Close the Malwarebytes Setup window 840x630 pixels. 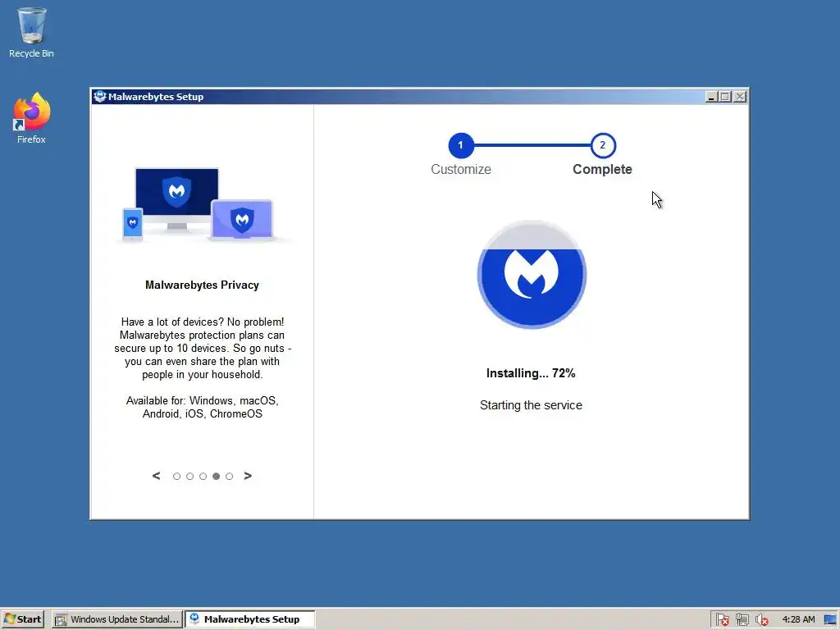pyautogui.click(x=740, y=97)
